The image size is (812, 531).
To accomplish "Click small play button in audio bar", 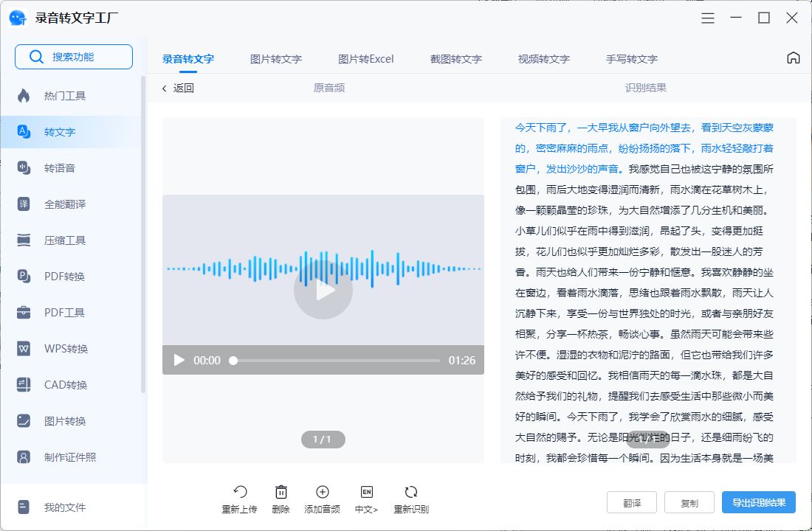I will coord(179,360).
